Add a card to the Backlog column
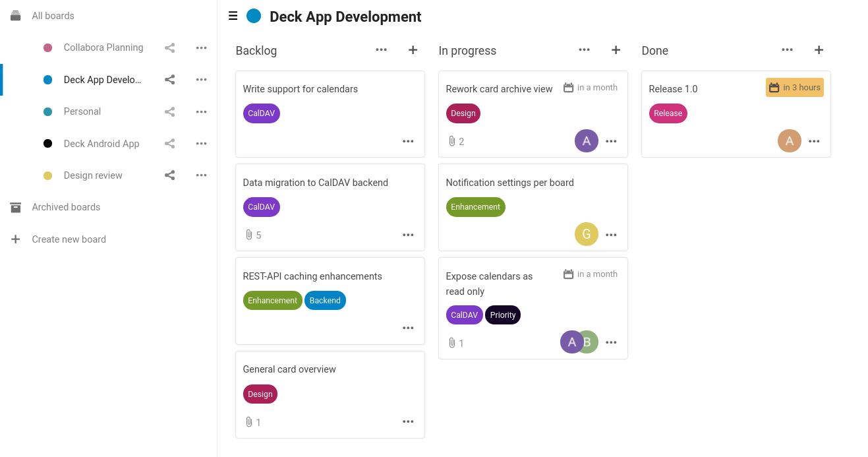 tap(413, 50)
